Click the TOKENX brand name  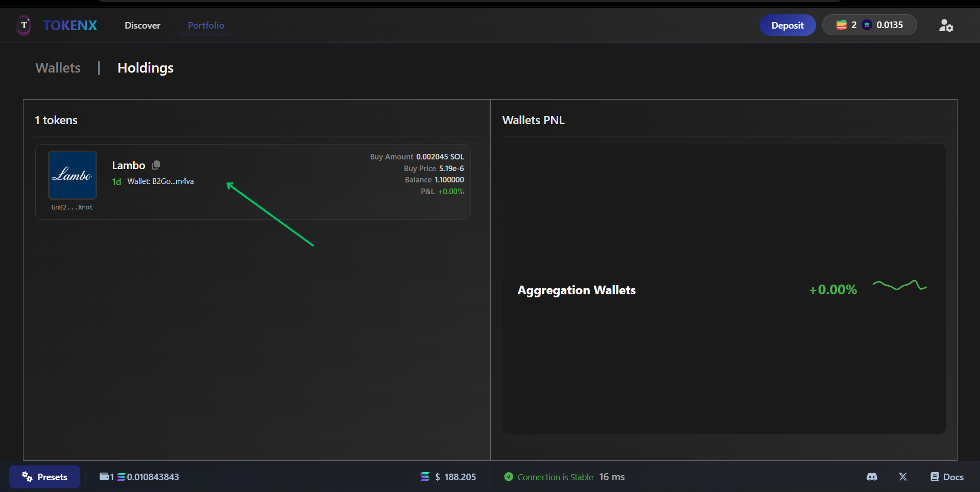(70, 26)
